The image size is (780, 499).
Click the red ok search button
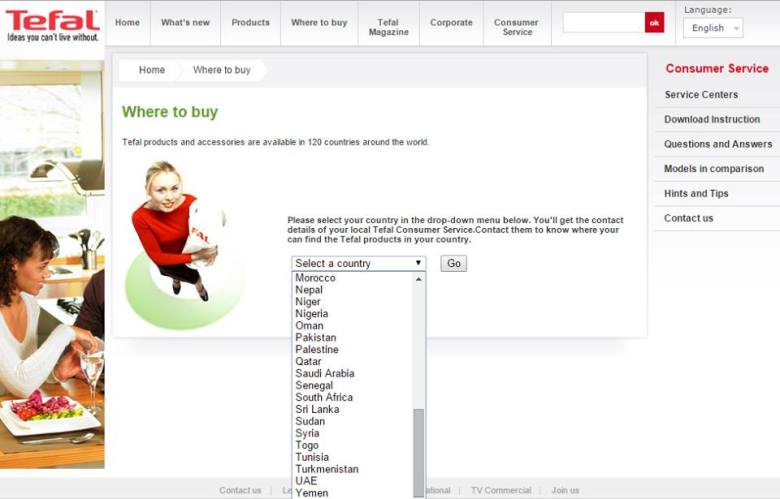point(654,23)
